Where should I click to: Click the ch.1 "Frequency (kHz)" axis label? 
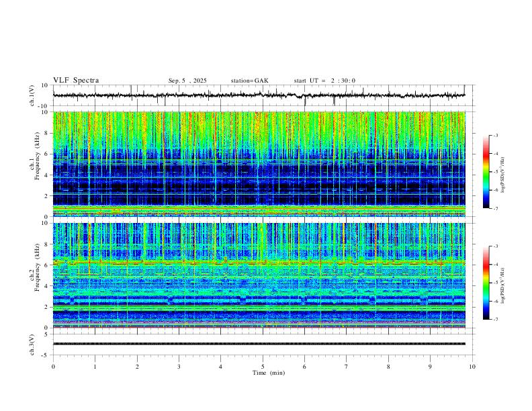tap(37, 156)
